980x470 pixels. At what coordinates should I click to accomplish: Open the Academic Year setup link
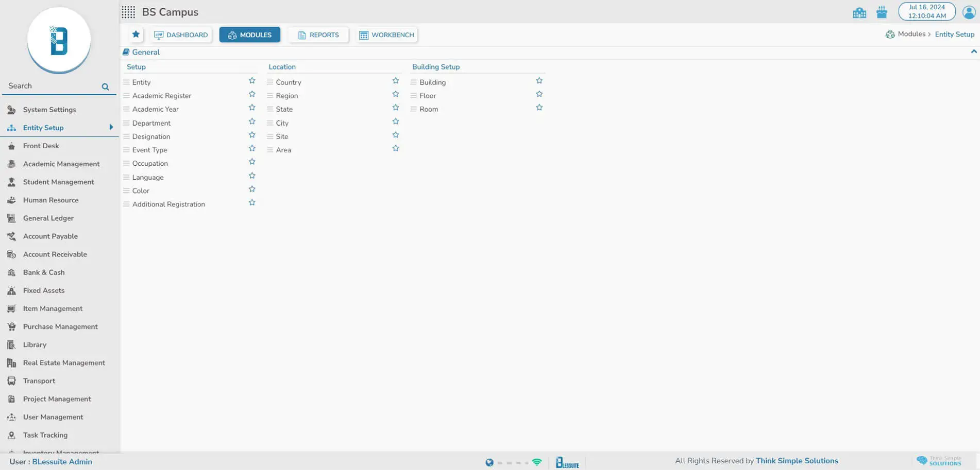coord(155,109)
